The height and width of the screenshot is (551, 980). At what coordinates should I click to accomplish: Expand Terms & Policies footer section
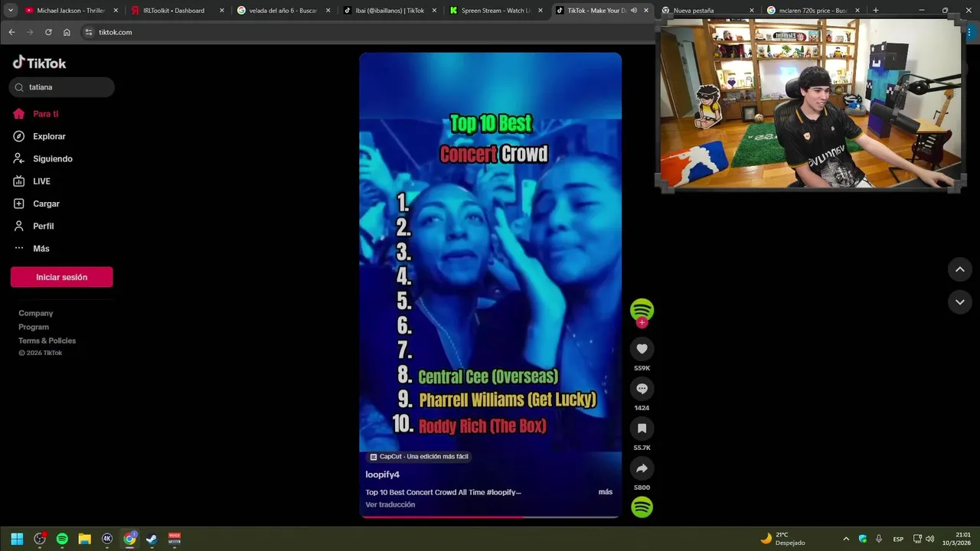47,341
